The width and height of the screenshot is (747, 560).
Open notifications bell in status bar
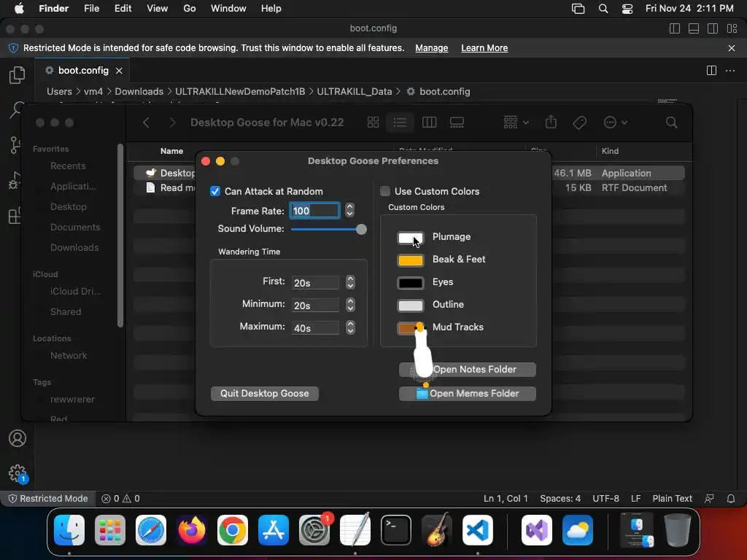(731, 499)
